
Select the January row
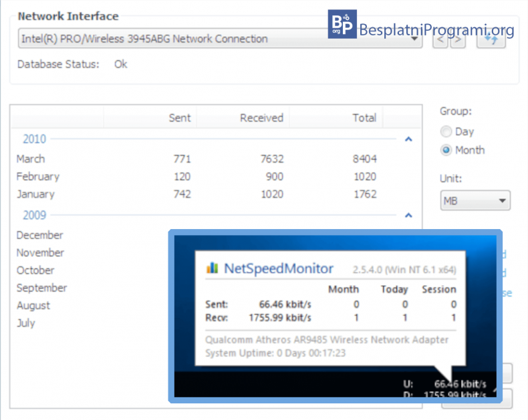(x=215, y=194)
